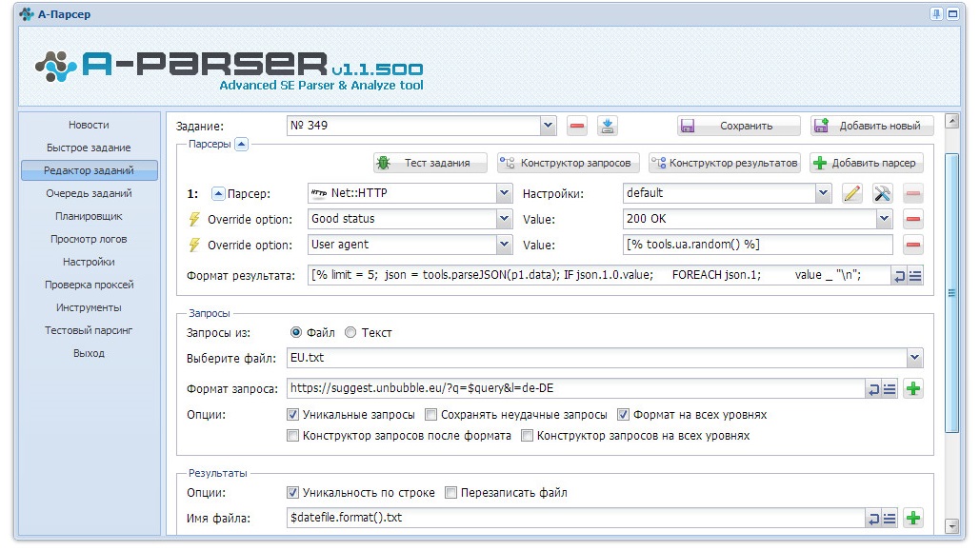Open Конструктор запросов

(569, 163)
